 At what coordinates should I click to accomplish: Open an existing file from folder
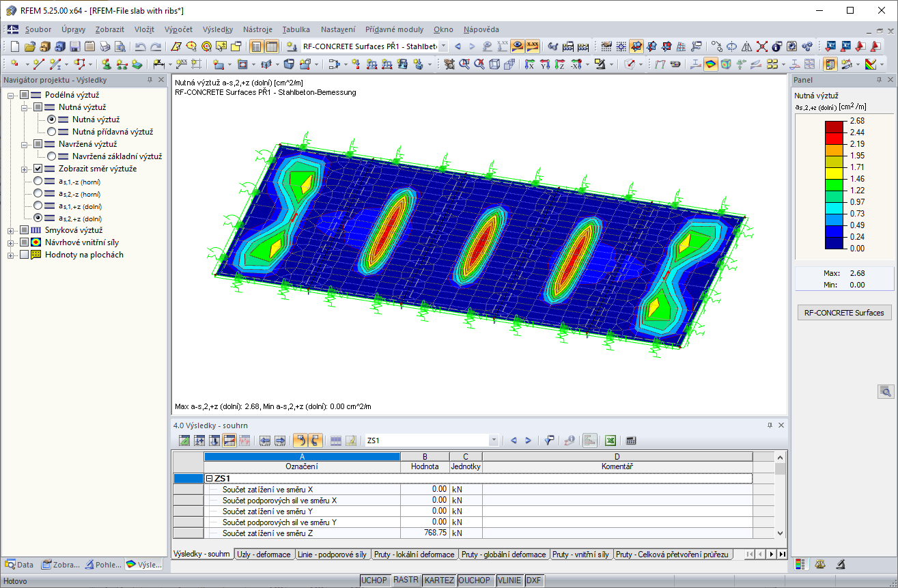30,46
